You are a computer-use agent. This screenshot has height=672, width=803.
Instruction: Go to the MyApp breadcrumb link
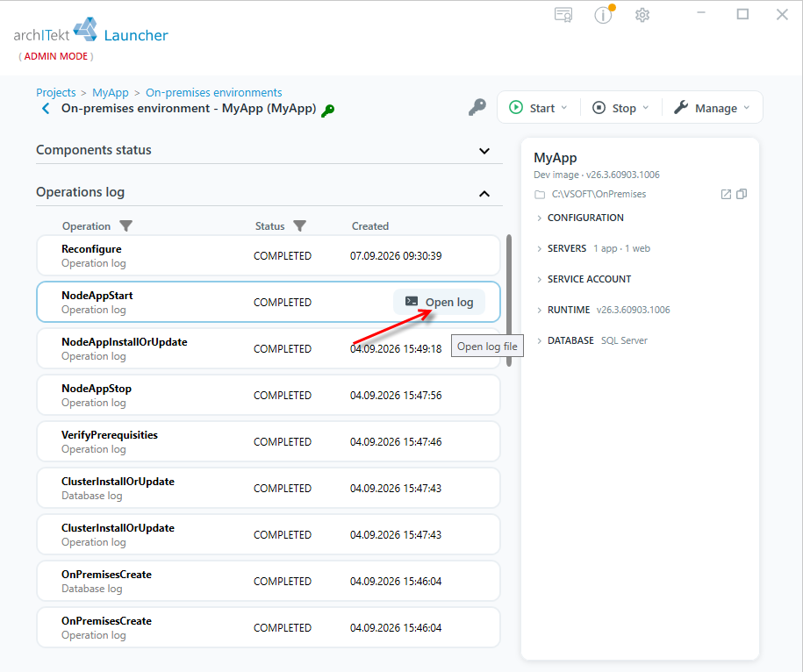(x=110, y=93)
